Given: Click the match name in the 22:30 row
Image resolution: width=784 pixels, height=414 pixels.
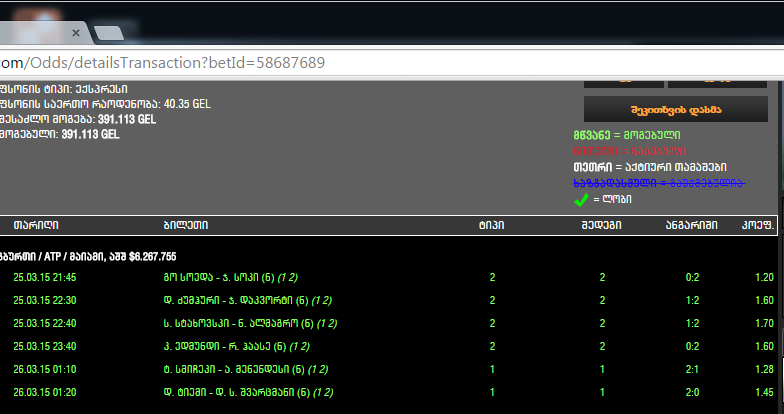Looking at the screenshot, I should click(x=248, y=300).
